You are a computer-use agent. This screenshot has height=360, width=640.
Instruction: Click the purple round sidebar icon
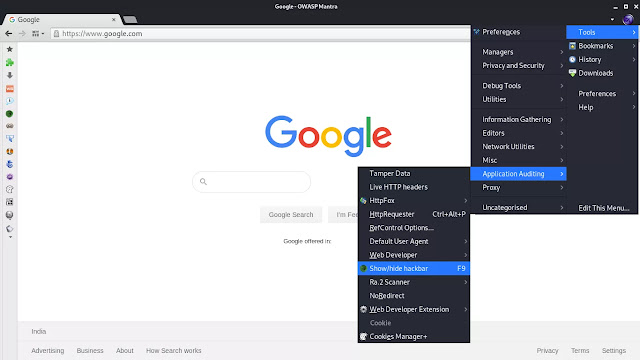(x=10, y=177)
